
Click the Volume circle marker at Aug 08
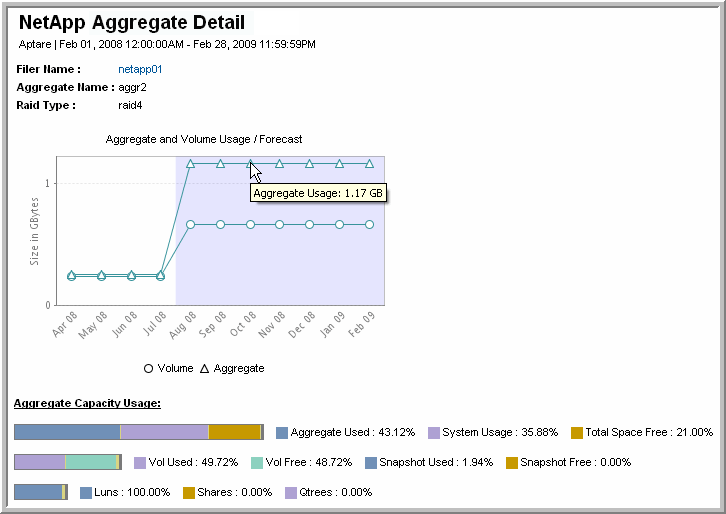190,225
